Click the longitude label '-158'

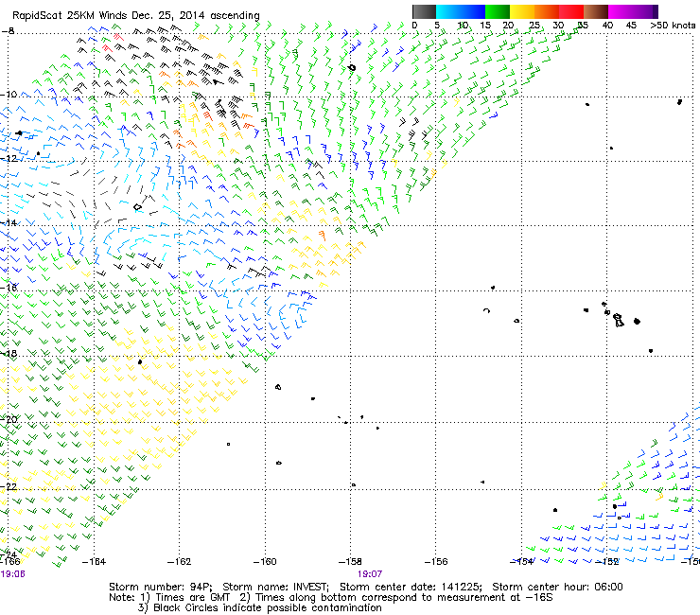[x=350, y=561]
